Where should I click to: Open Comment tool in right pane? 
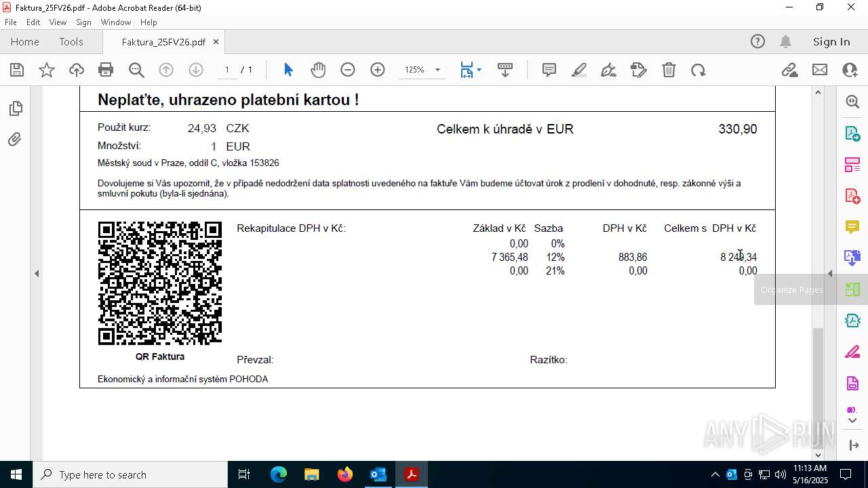click(852, 227)
